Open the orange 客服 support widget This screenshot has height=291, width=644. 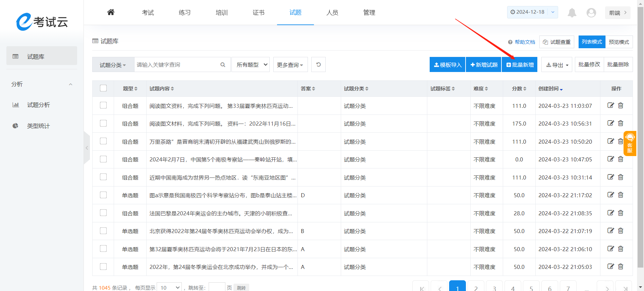coord(630,143)
